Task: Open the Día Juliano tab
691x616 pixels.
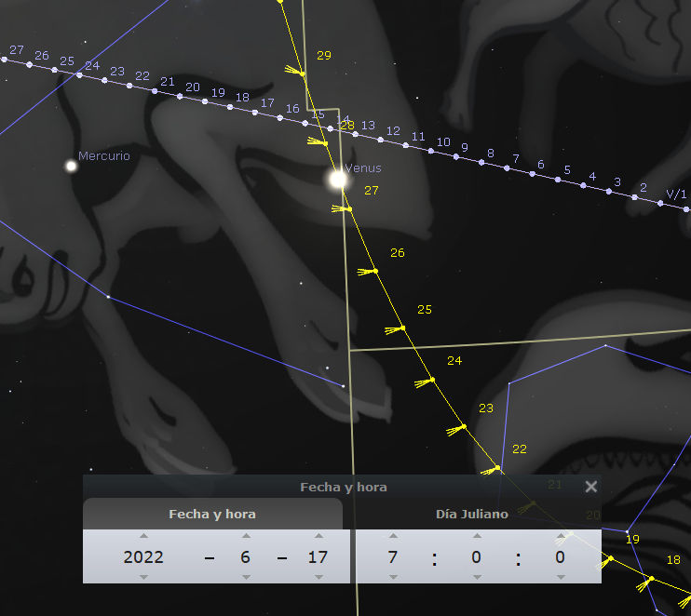Action: [472, 514]
